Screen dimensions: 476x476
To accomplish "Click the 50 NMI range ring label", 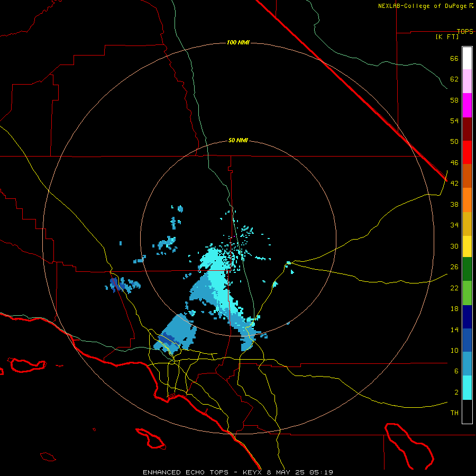I will click(238, 140).
